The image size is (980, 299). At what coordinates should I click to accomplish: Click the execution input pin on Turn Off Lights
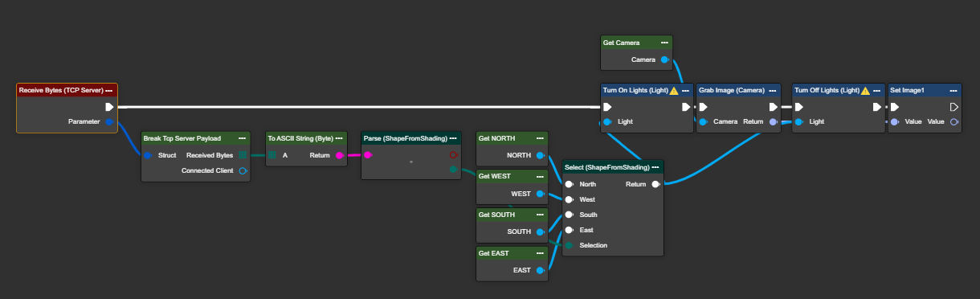pos(798,107)
